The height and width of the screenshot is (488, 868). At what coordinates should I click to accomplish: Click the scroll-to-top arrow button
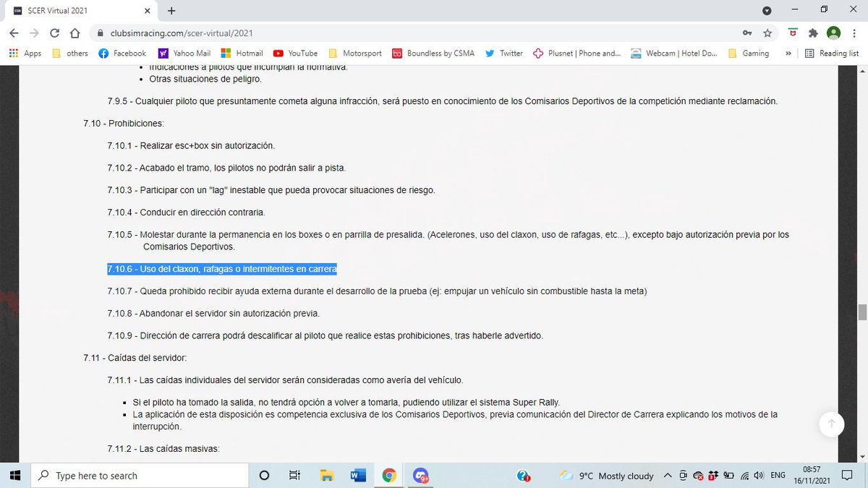(x=831, y=423)
